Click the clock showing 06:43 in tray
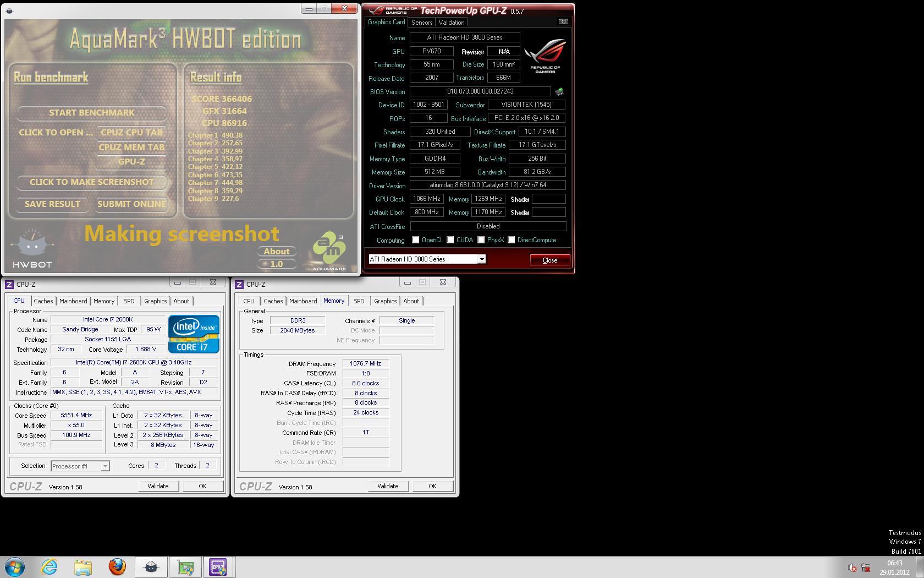 click(895, 563)
